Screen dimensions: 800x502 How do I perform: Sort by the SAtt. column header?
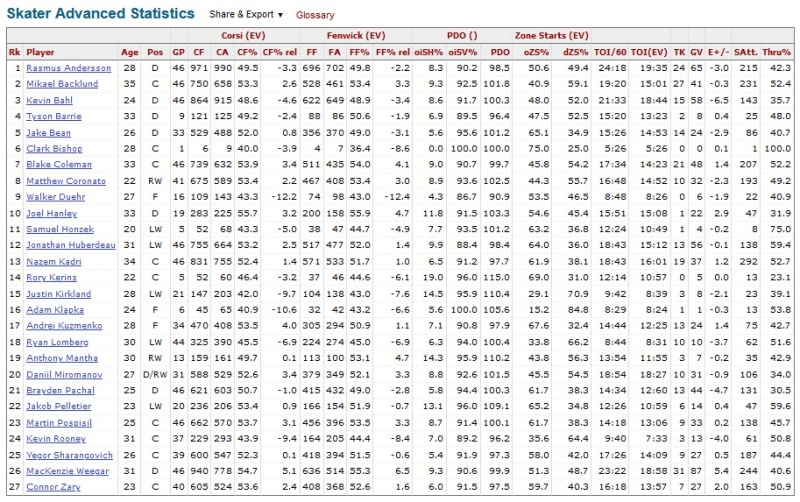[745, 52]
